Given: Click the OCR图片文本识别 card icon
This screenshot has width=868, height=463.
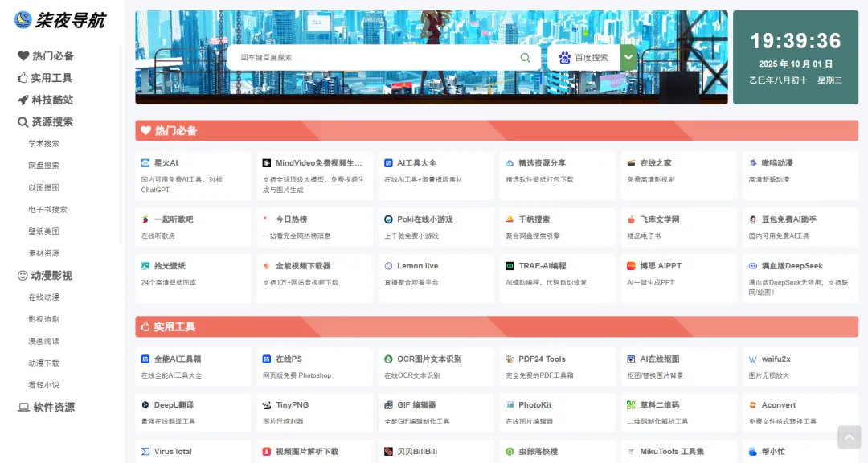Looking at the screenshot, I should tap(388, 359).
